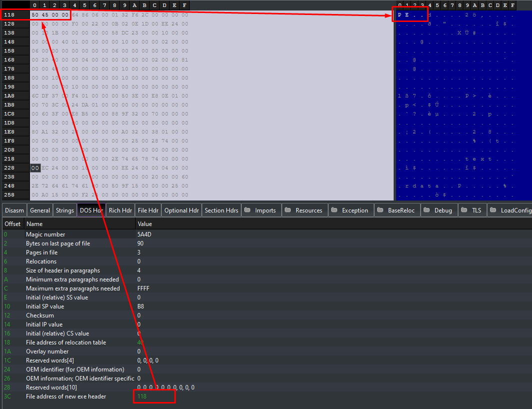Click byte 50 at start of row 118

point(35,15)
